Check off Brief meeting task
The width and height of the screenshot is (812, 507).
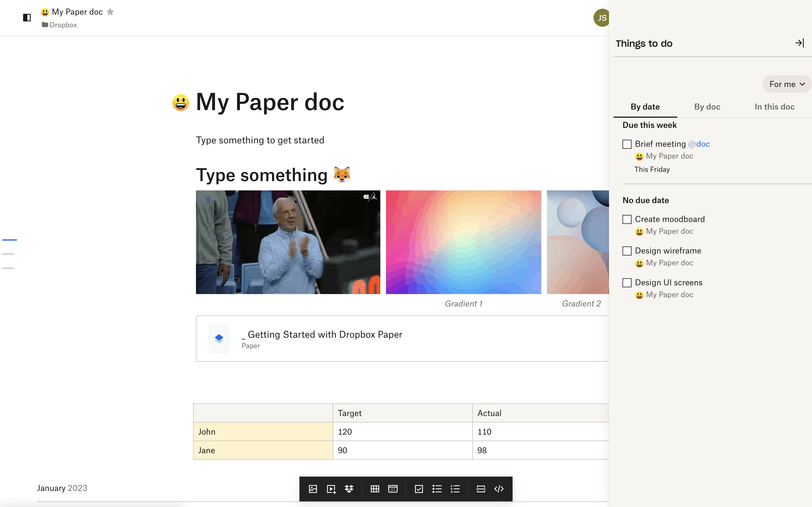(627, 144)
